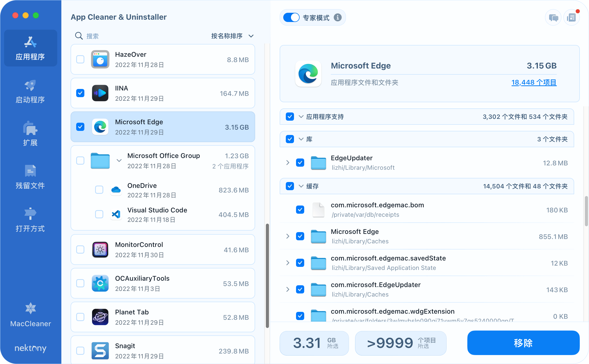Check the OneDrive checkbox
Screen dimensions: 589x364
[x=99, y=190]
